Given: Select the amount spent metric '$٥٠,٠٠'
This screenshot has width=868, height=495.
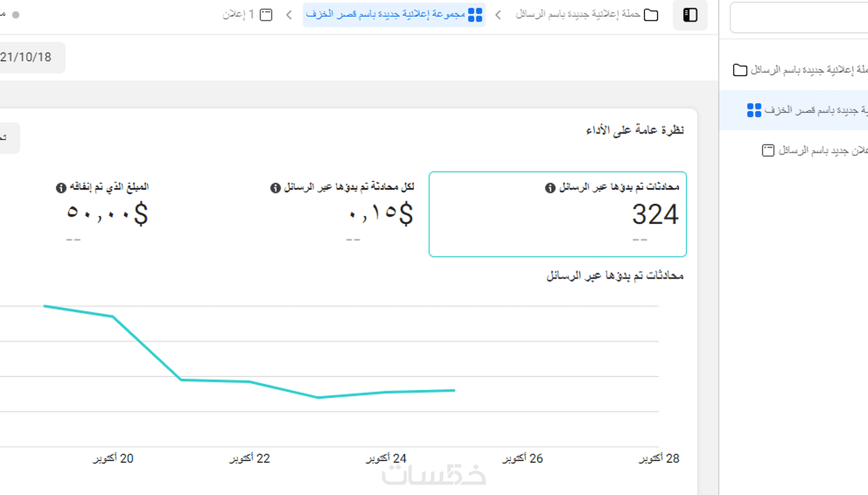Looking at the screenshot, I should coord(107,213).
